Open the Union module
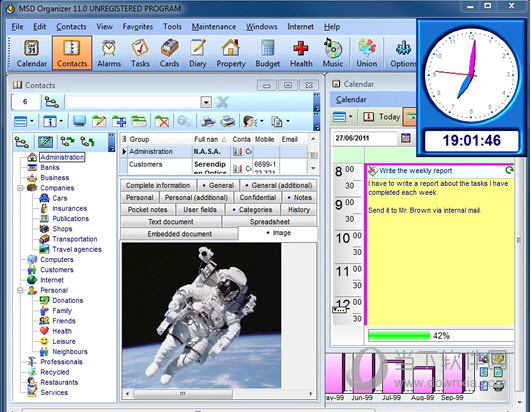This screenshot has height=412, width=531. (367, 53)
